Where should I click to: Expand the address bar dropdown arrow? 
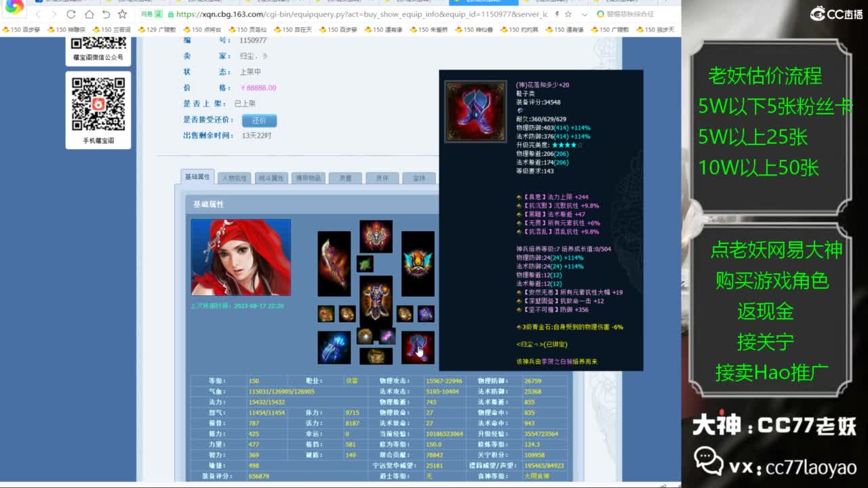coord(584,14)
